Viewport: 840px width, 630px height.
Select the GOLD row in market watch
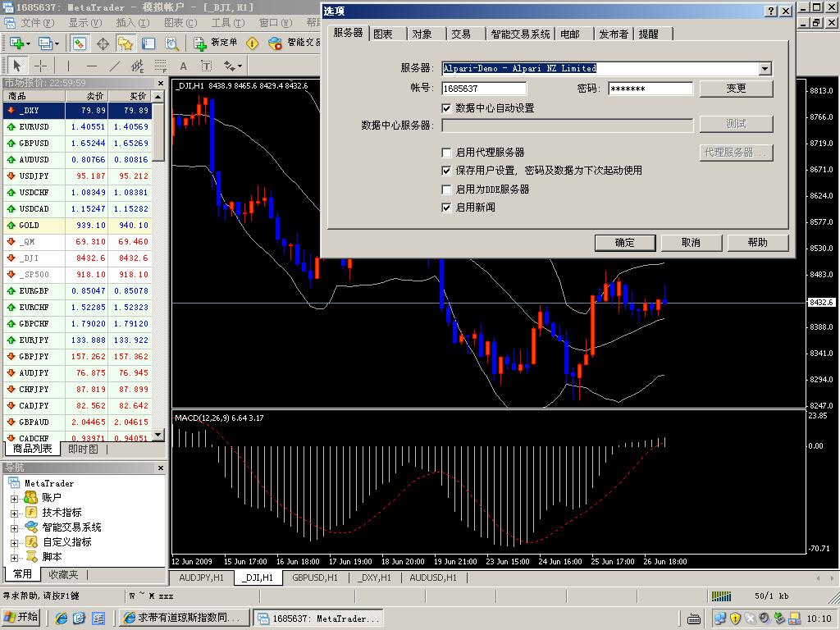78,226
